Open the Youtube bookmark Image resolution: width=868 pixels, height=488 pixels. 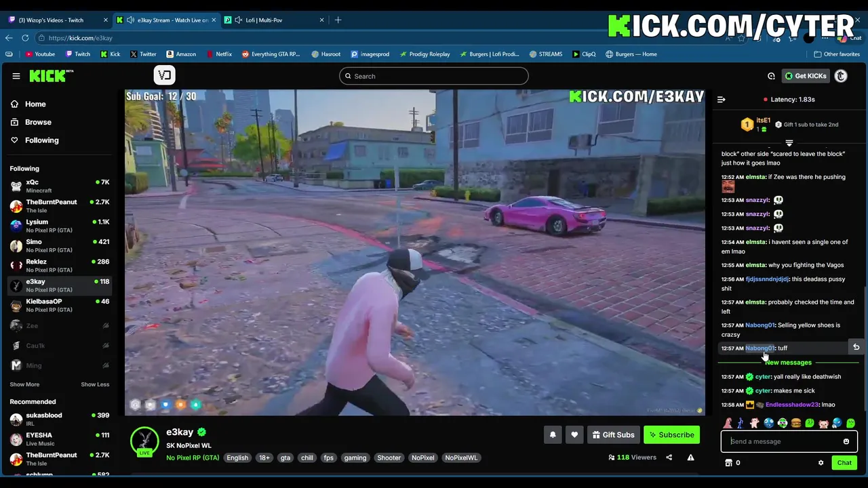click(40, 54)
